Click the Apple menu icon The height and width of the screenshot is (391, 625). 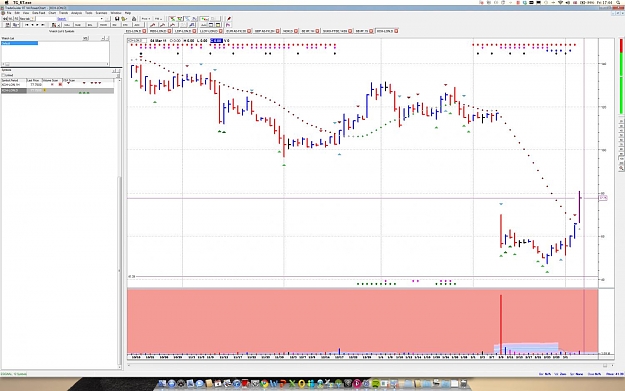pyautogui.click(x=7, y=2)
